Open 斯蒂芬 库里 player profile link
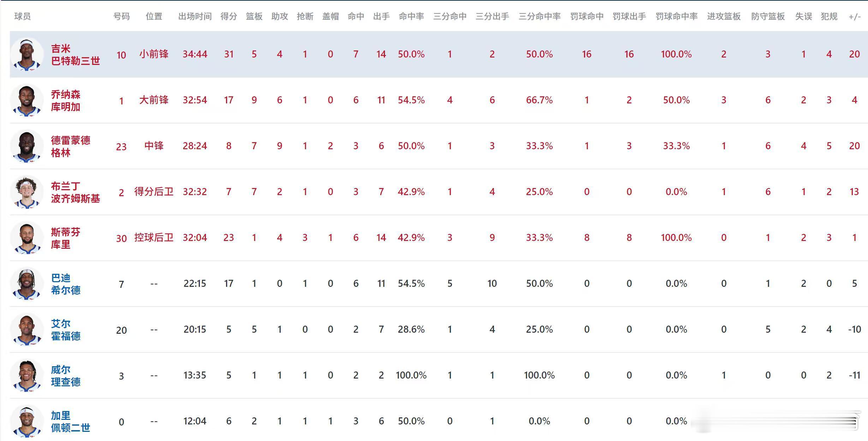868x441 pixels. point(66,238)
